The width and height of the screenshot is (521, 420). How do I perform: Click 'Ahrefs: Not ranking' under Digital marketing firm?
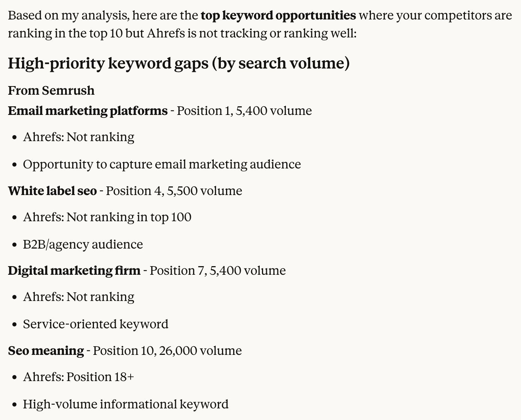coord(79,297)
